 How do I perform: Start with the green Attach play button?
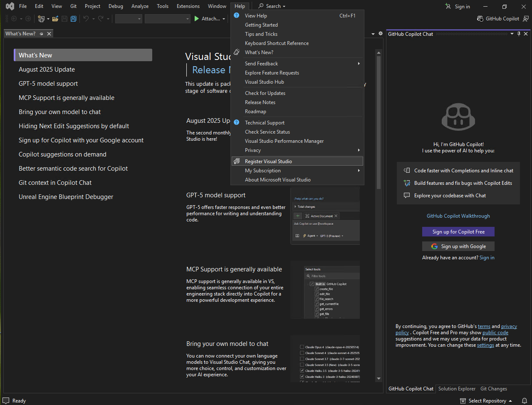(197, 19)
